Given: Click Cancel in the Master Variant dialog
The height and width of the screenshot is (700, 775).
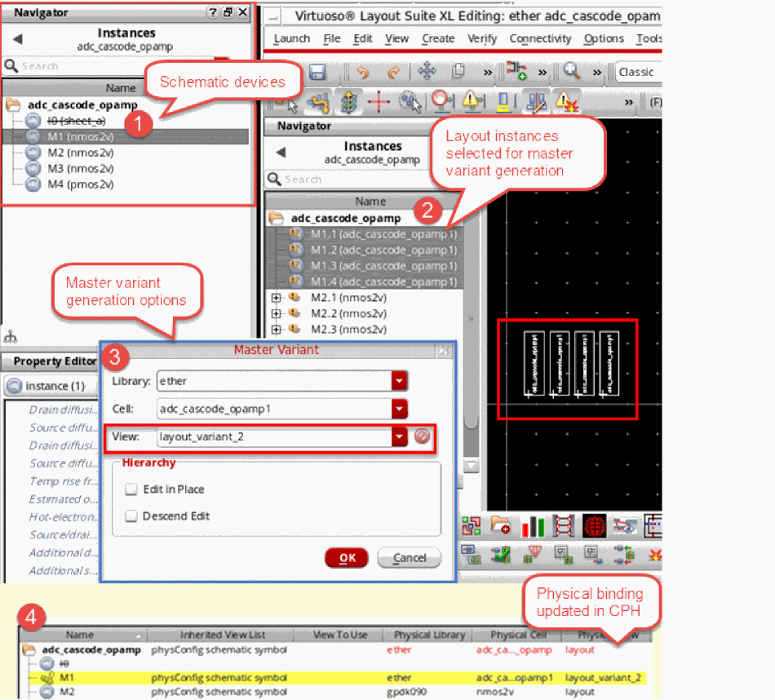Looking at the screenshot, I should 410,558.
